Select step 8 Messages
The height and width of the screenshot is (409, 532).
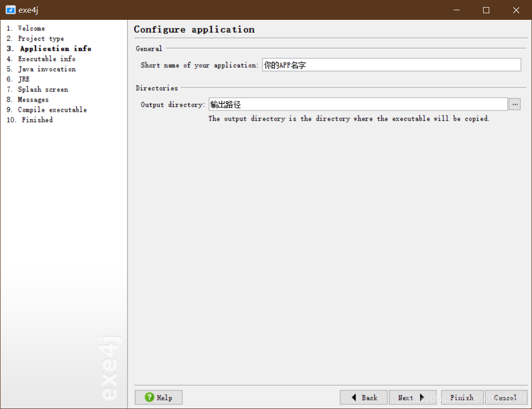[x=27, y=100]
